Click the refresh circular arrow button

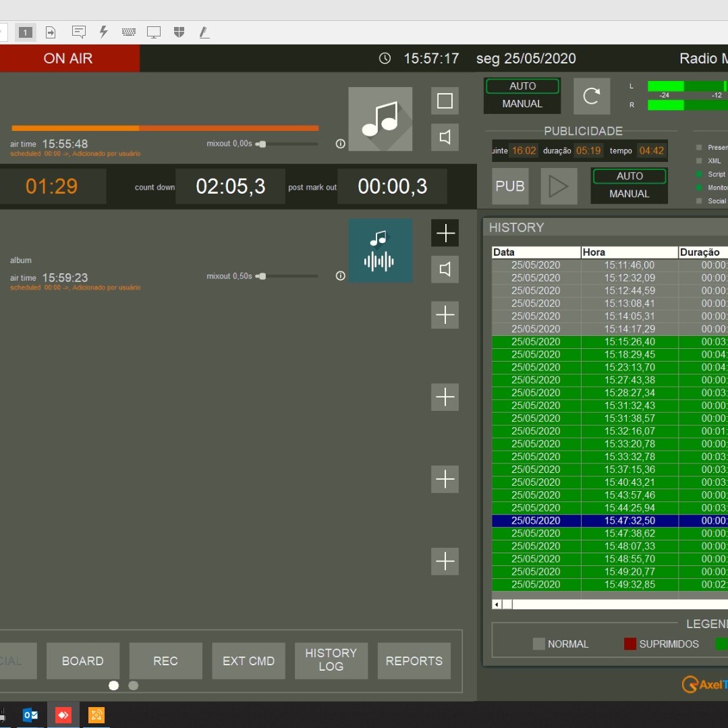coord(592,96)
